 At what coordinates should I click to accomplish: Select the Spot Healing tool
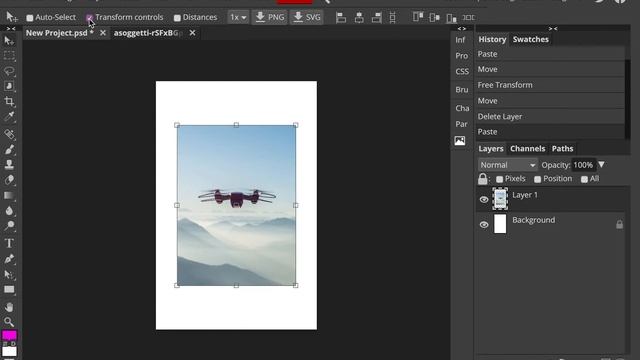click(x=9, y=134)
